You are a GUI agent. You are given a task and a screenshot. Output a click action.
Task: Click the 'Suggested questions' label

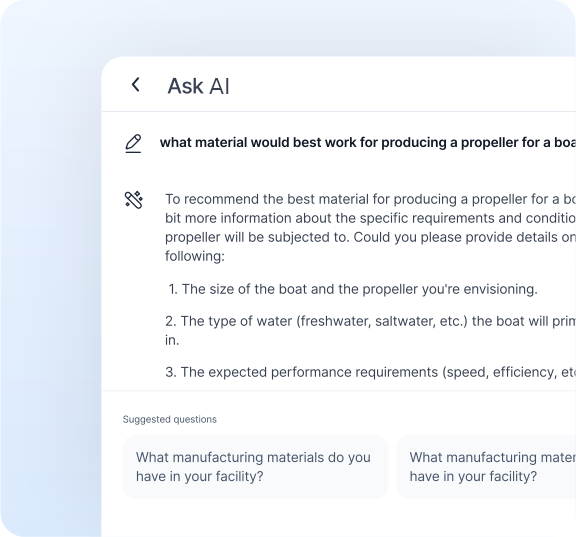[170, 419]
